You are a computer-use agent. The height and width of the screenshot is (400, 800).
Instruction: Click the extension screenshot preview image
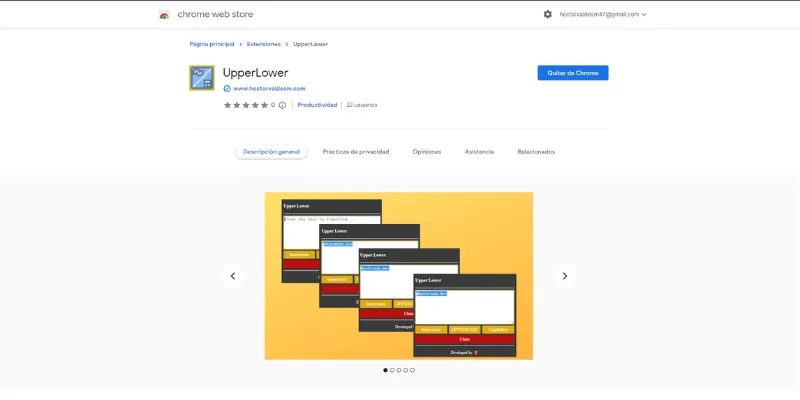398,276
